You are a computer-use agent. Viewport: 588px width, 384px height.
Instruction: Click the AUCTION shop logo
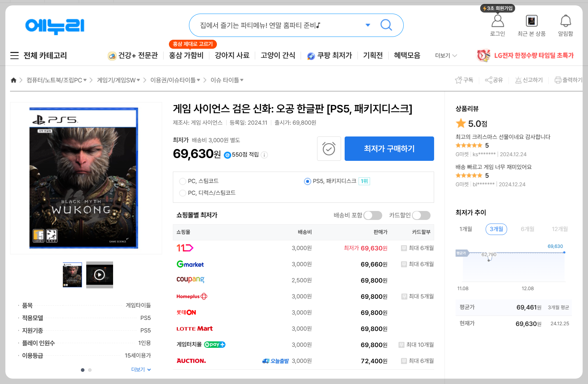pos(191,361)
